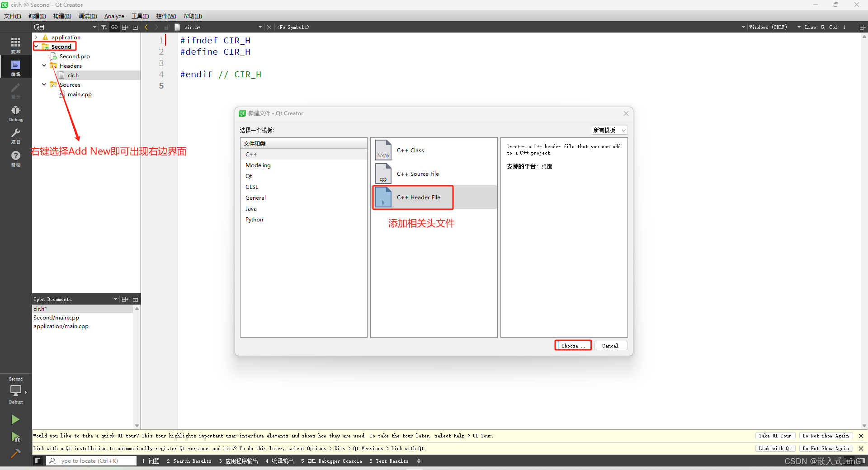
Task: Select the Qt category in dialog
Action: 303,176
